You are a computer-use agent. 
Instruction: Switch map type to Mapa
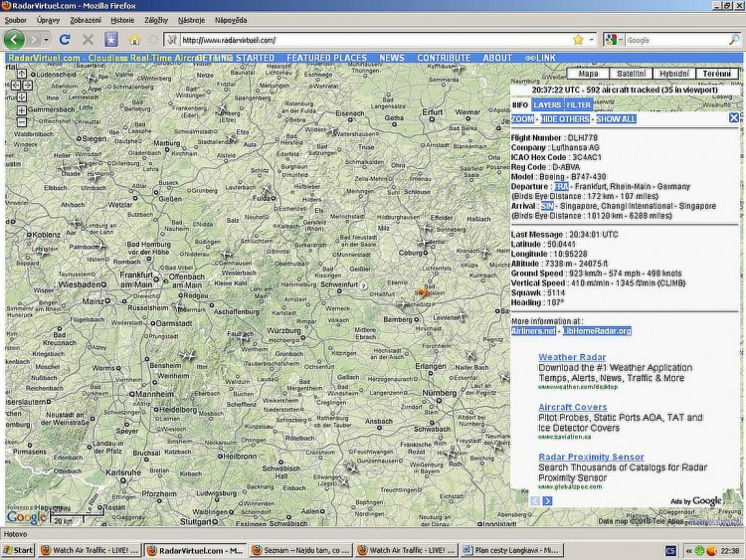pos(588,74)
